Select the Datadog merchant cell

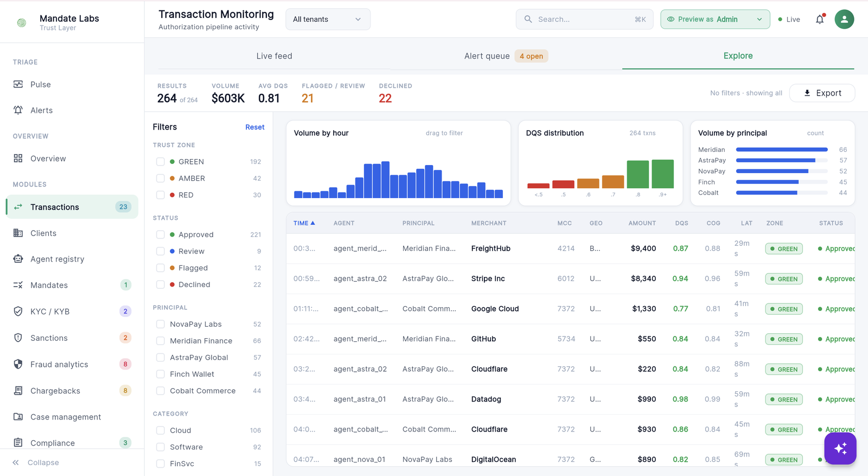coord(486,399)
